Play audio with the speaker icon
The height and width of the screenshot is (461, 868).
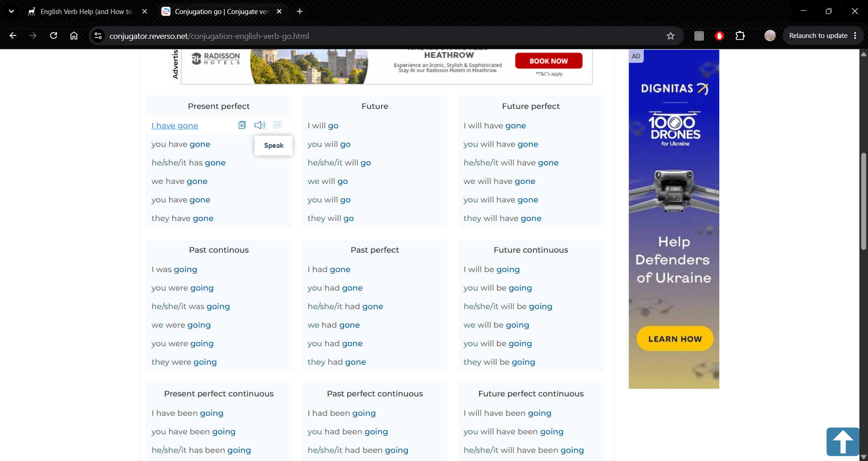click(259, 125)
